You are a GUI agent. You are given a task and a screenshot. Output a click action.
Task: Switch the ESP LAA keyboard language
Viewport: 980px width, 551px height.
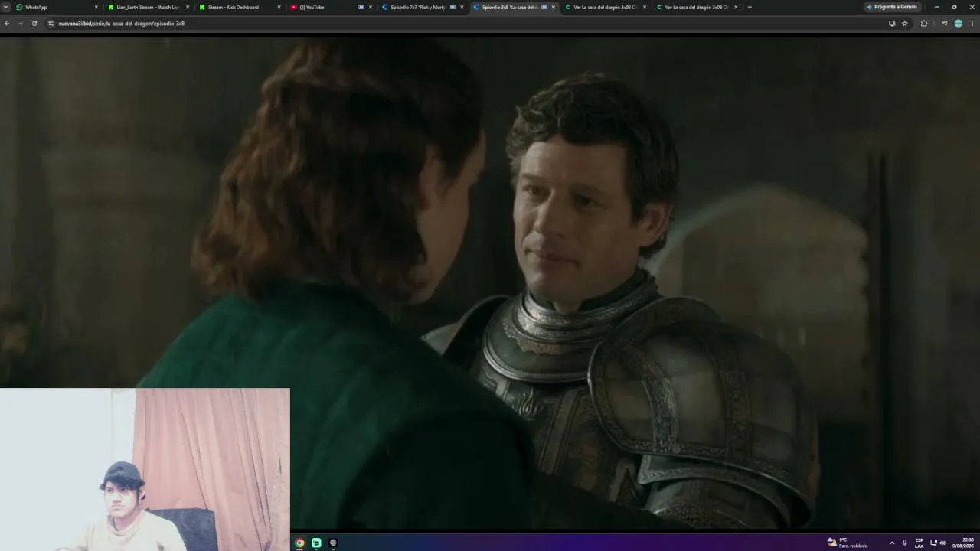tap(920, 543)
